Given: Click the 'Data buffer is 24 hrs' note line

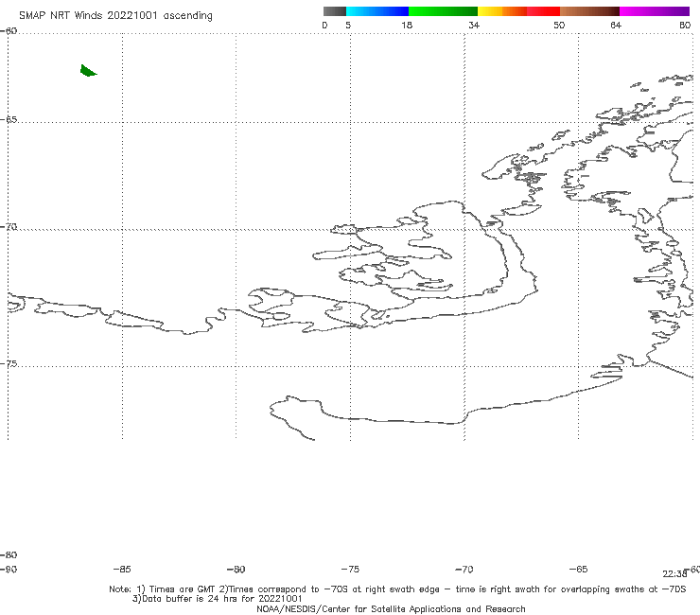Looking at the screenshot, I should click(217, 599).
